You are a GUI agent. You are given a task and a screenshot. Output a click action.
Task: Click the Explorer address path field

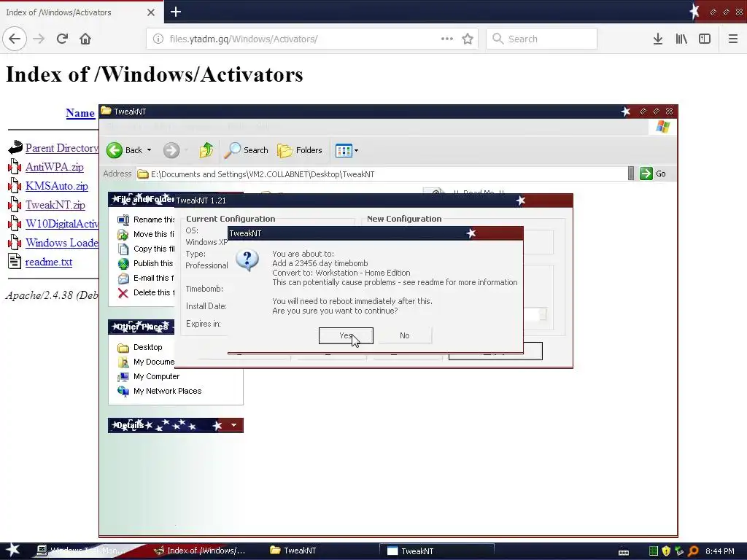tap(381, 174)
